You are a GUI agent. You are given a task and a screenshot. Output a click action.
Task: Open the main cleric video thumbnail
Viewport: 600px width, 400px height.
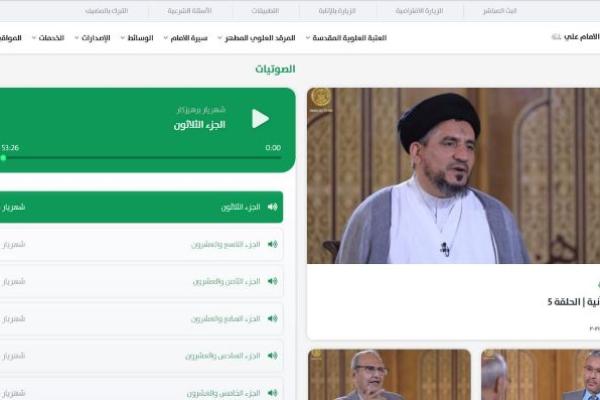(453, 176)
